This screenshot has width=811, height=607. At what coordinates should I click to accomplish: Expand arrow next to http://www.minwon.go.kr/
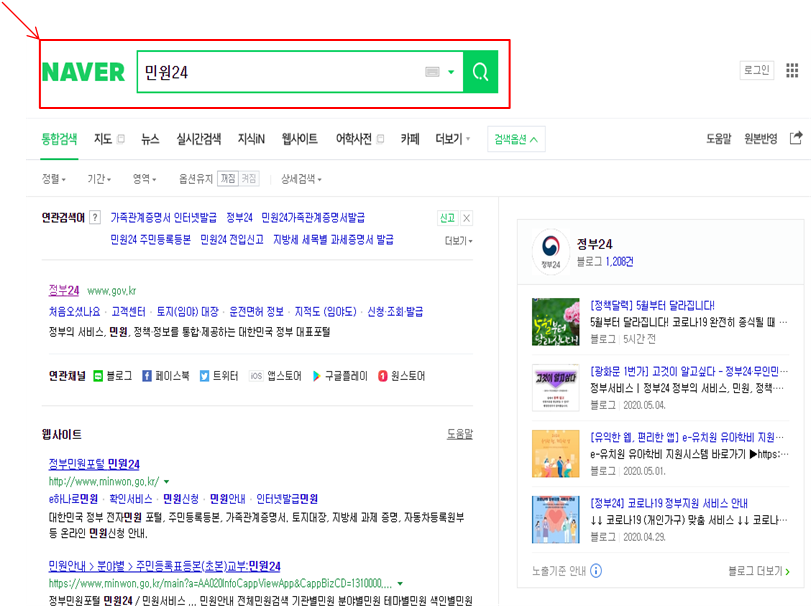(167, 482)
